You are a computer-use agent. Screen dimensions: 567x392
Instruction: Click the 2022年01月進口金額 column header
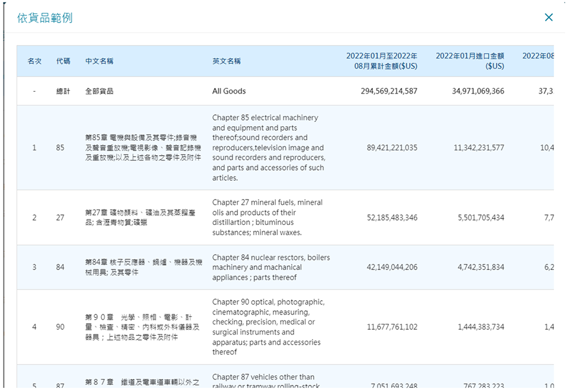470,61
